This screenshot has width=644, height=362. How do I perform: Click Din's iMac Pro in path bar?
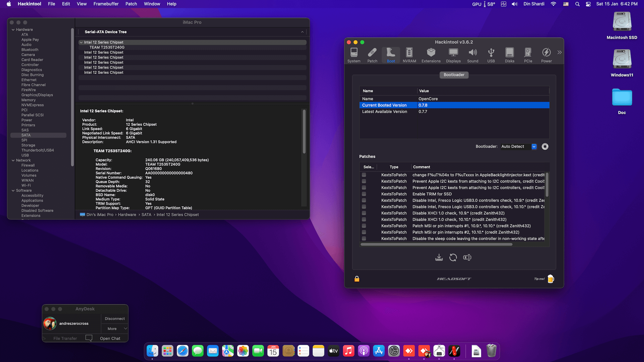(100, 215)
